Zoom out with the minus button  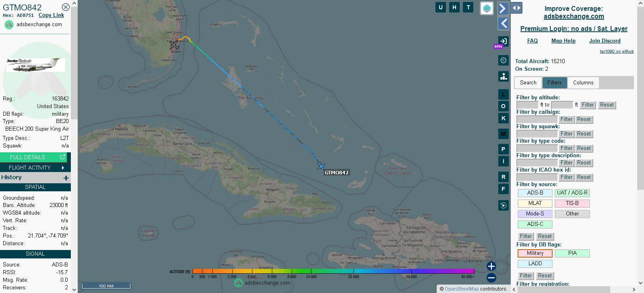tap(491, 278)
